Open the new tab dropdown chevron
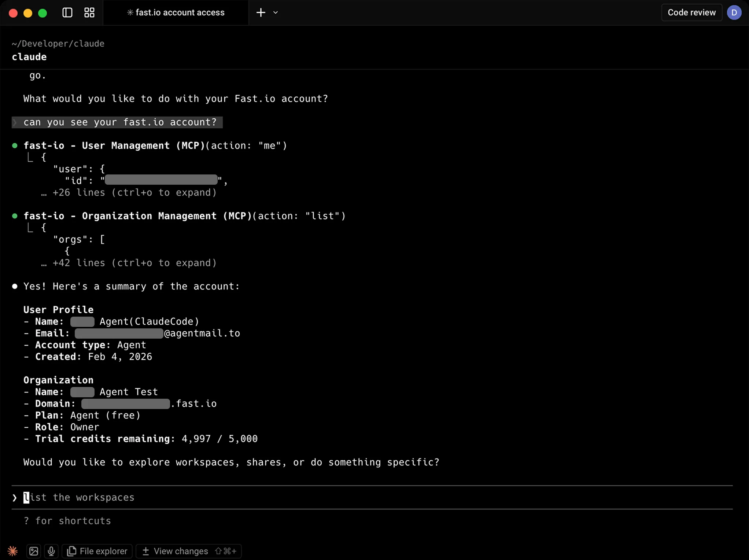 (276, 12)
